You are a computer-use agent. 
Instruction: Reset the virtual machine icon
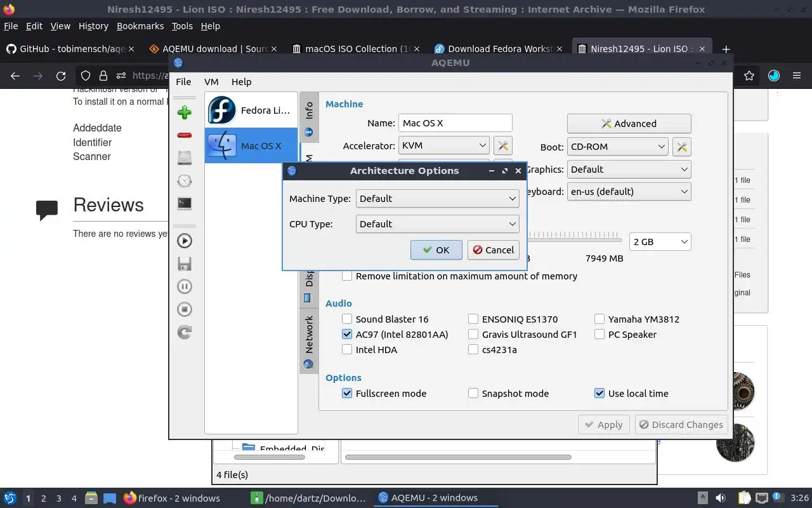[185, 332]
